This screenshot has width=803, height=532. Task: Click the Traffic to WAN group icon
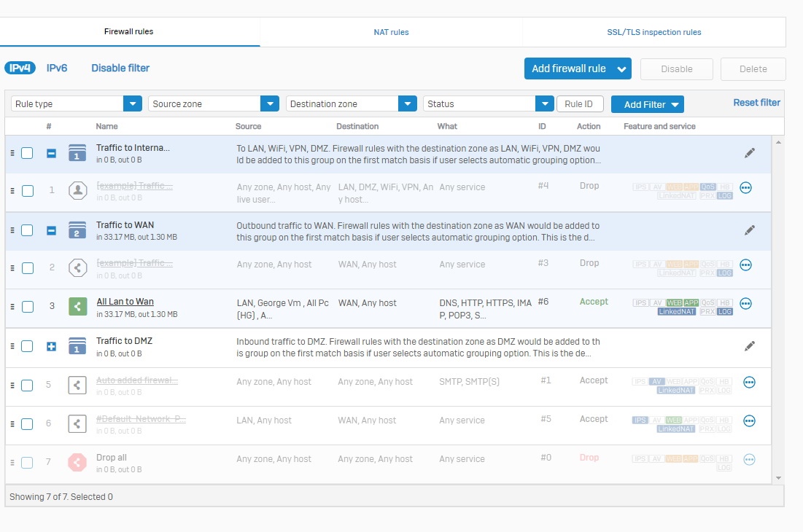tap(77, 230)
